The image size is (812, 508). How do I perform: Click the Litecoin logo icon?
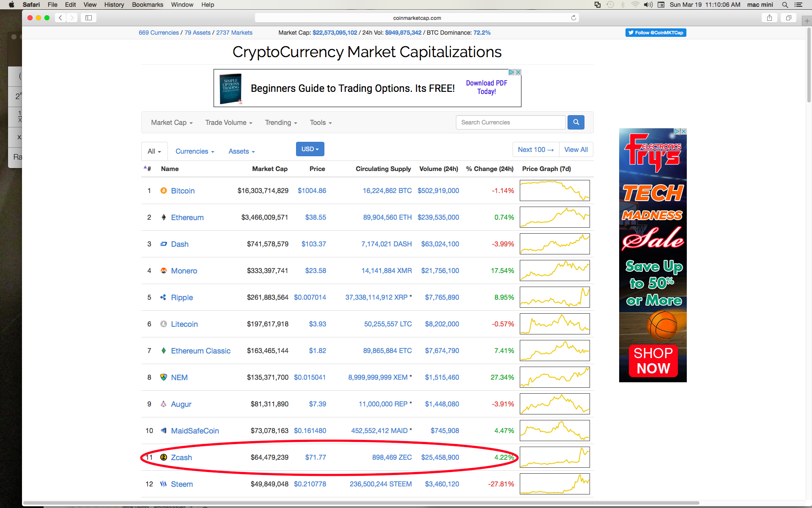(x=164, y=324)
